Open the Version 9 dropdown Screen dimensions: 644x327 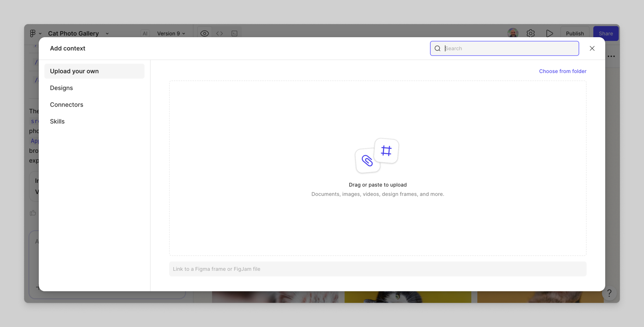171,34
